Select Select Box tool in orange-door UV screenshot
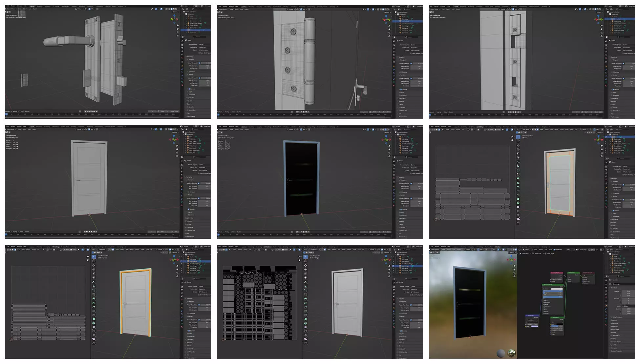Image resolution: width=640 pixels, height=364 pixels. 518,137
